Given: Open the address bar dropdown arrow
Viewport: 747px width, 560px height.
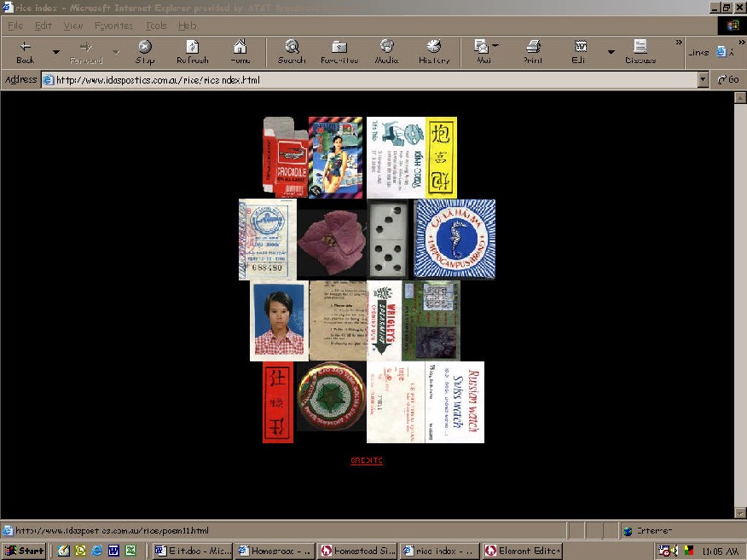Looking at the screenshot, I should pyautogui.click(x=703, y=80).
